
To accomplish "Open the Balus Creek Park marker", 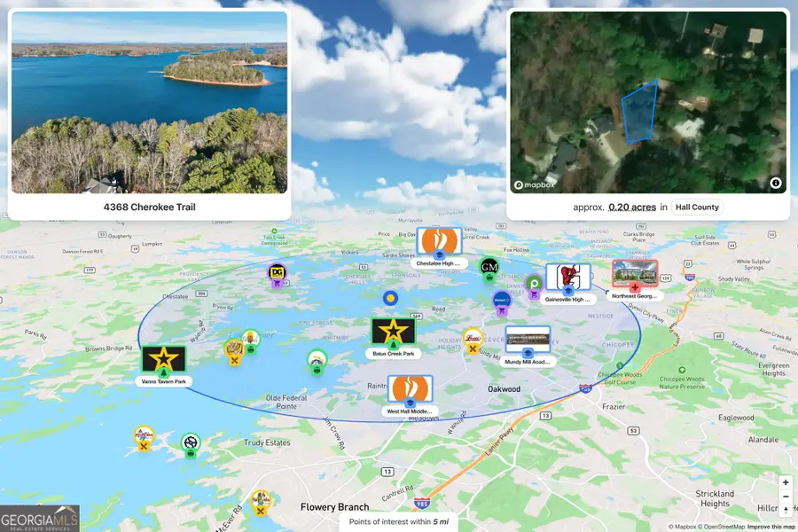I will tap(393, 332).
